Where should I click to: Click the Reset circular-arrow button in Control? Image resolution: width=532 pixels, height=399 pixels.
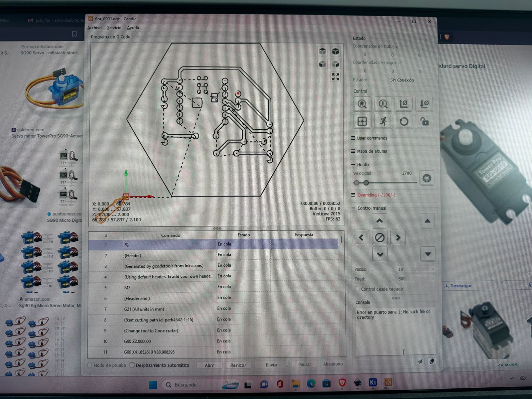tap(404, 121)
